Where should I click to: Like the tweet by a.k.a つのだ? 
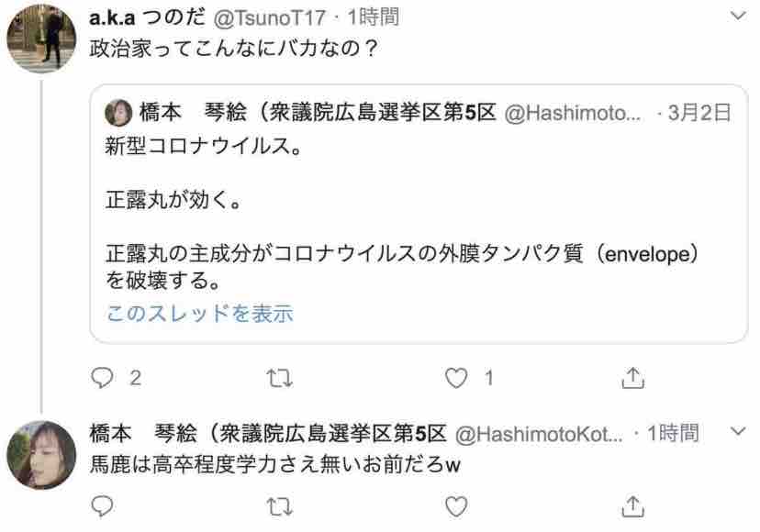pos(456,379)
